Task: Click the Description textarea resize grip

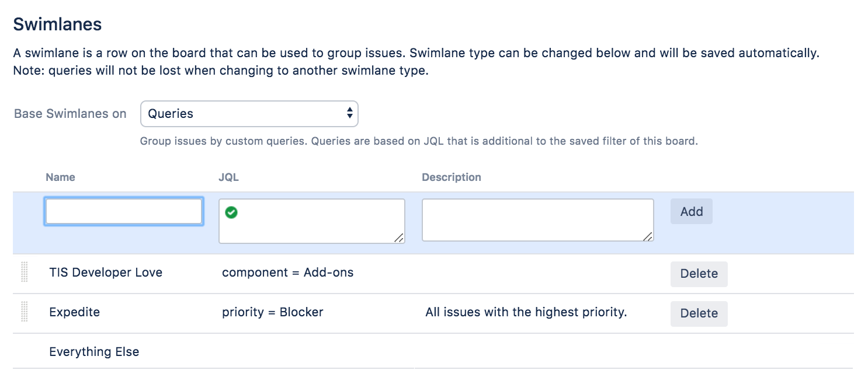Action: point(648,236)
